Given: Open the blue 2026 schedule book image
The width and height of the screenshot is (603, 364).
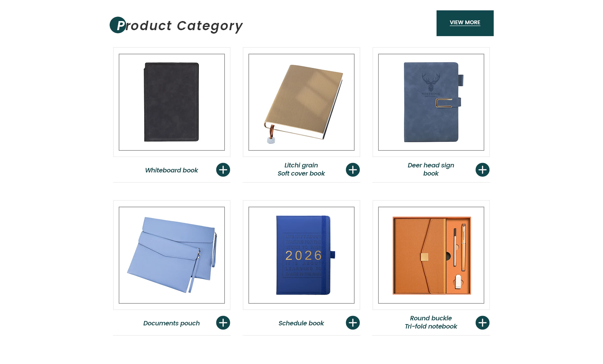Looking at the screenshot, I should click(301, 255).
